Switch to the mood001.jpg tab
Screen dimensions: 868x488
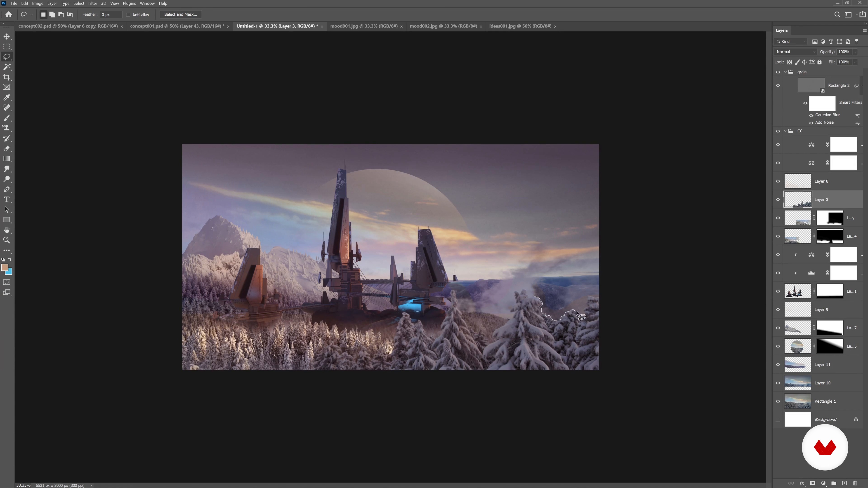tap(364, 26)
